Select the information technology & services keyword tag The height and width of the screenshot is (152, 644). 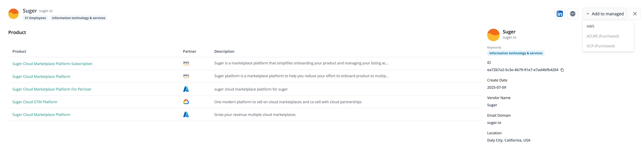[516, 53]
